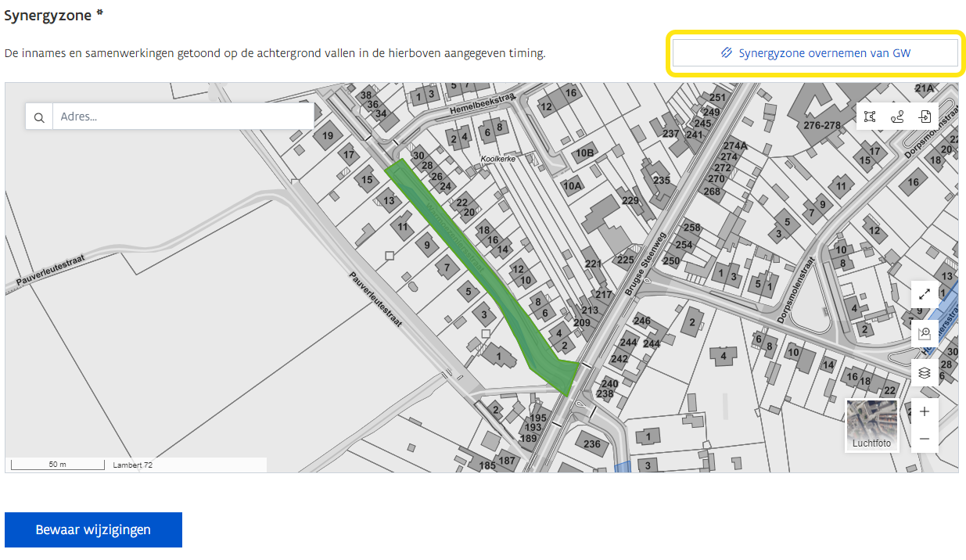Click the zoom-to-drawn-zone icon
Image resolution: width=966 pixels, height=560 pixels.
925,333
